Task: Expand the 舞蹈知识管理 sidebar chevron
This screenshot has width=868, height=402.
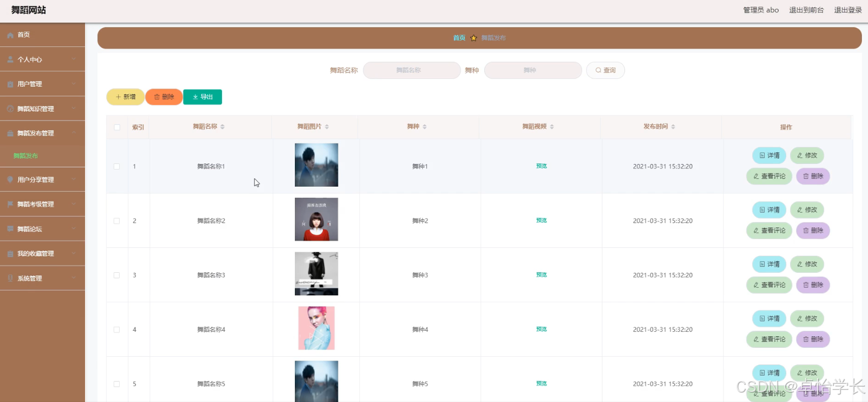Action: click(x=74, y=109)
